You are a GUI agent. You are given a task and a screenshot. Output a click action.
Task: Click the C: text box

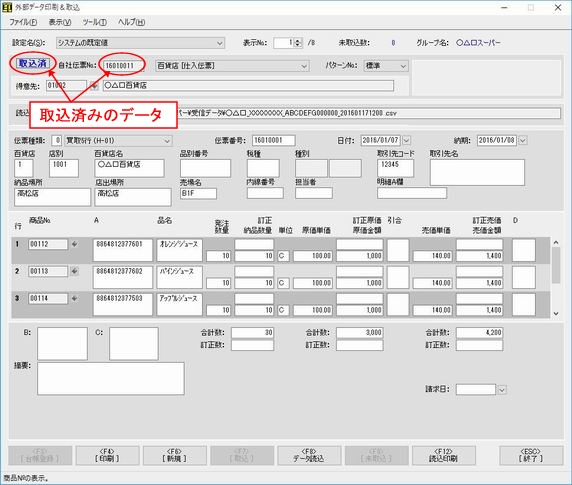(x=134, y=344)
